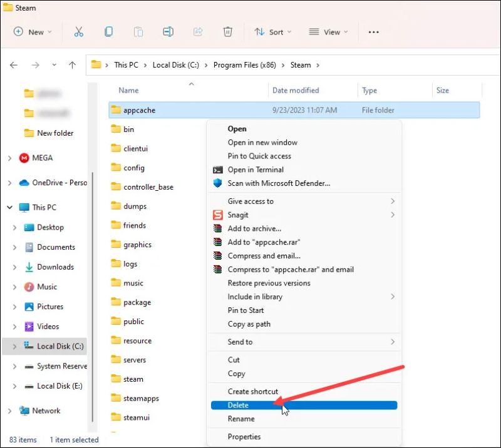This screenshot has height=448, width=501.
Task: Click WinRAR icon beside Add to archive
Action: 217,228
